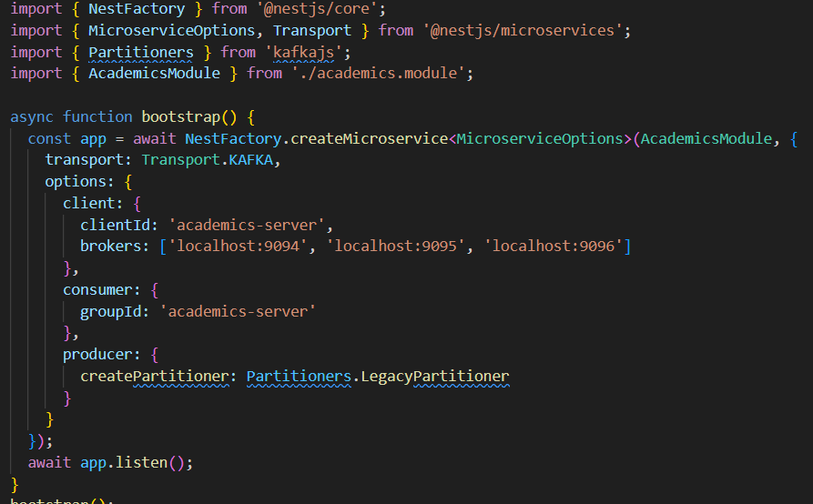Click AcademicsModule in the import statement

point(154,73)
